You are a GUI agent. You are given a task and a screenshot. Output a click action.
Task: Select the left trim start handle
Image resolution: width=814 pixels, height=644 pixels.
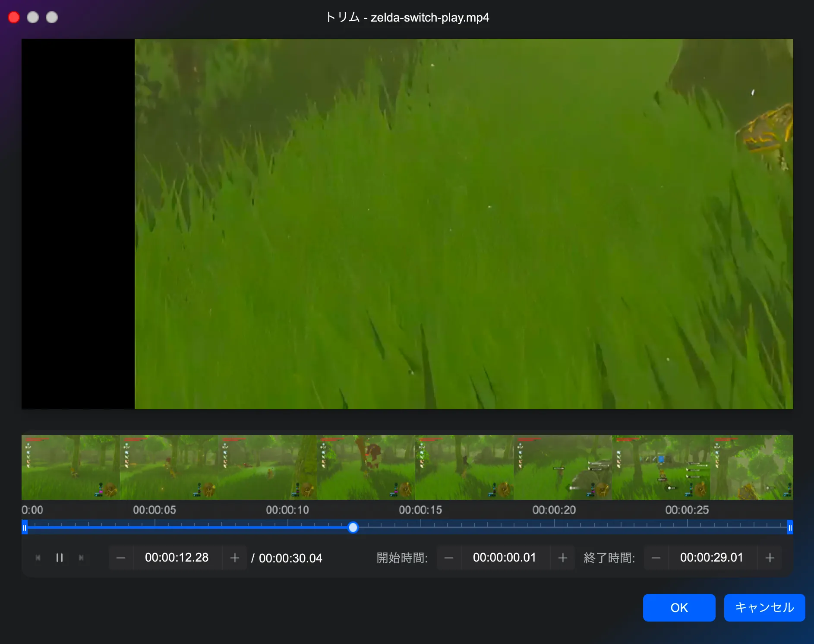(25, 527)
